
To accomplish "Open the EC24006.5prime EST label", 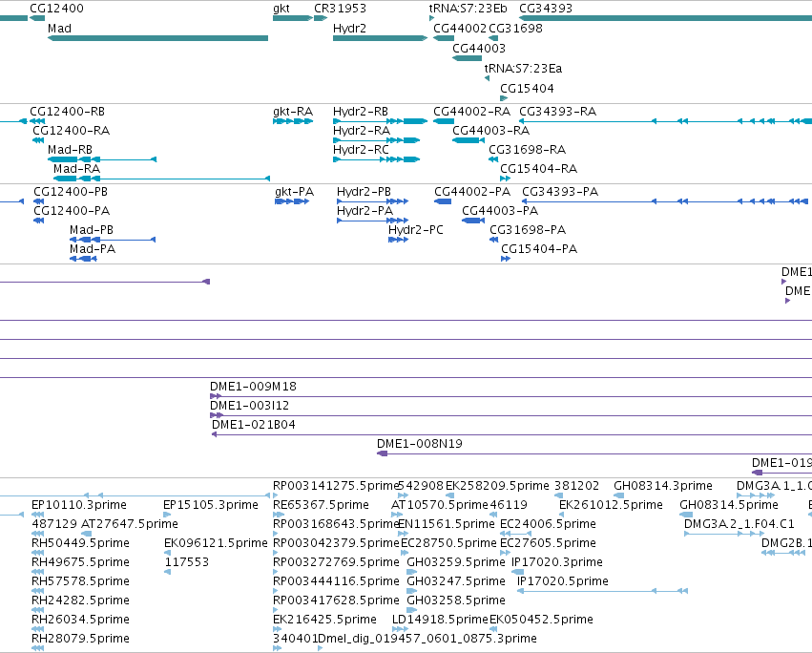I will point(548,524).
